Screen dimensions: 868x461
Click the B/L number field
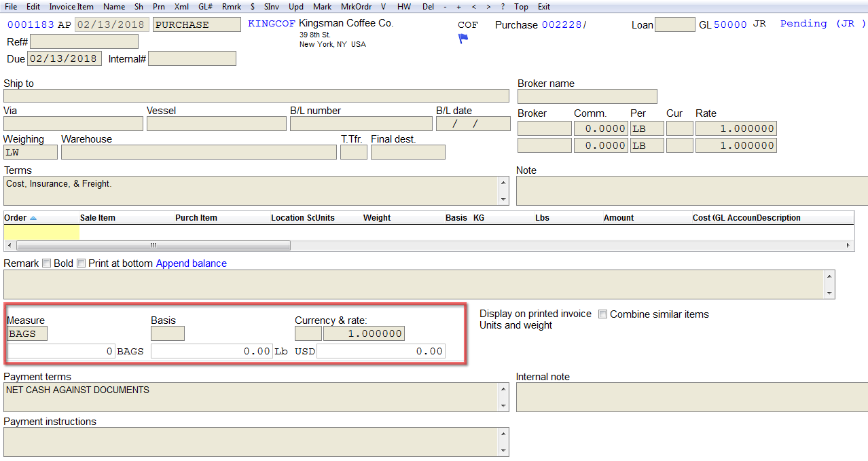(361, 124)
